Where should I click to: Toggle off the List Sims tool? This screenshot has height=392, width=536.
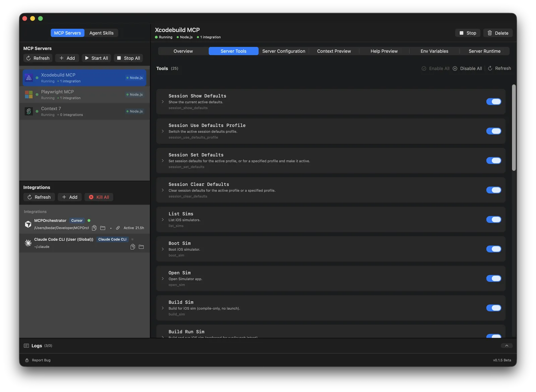click(x=493, y=219)
